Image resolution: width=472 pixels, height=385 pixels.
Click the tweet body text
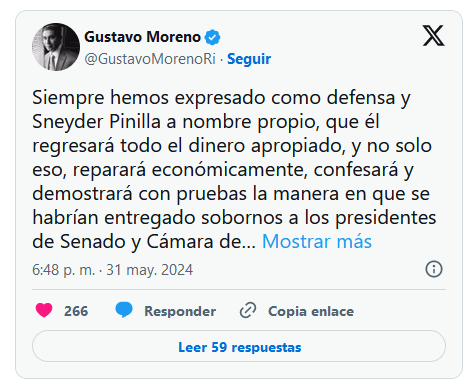tap(234, 169)
